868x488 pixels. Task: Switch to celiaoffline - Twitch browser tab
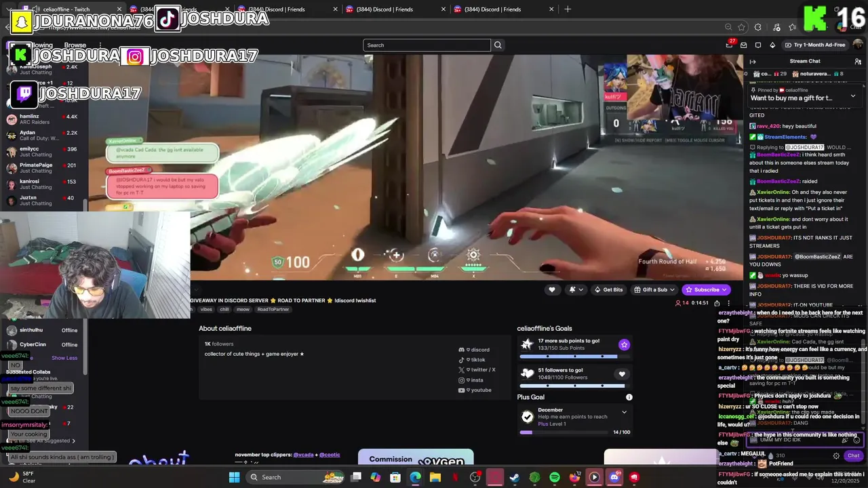point(73,9)
